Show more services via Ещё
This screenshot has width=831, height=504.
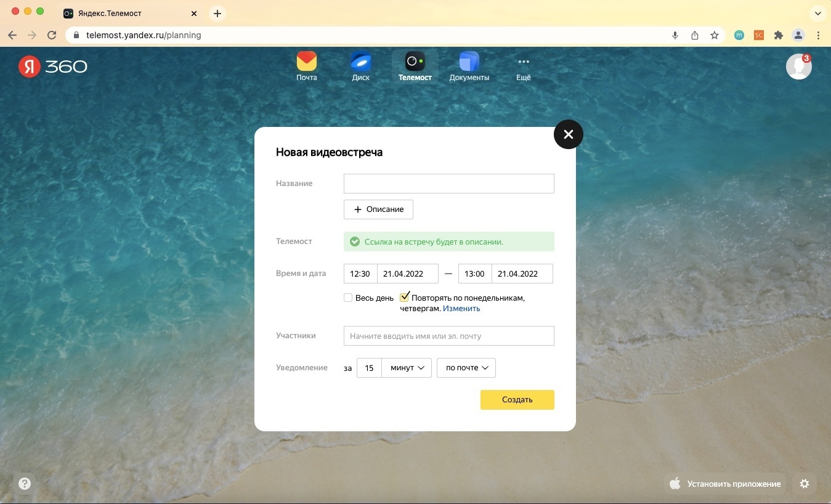524,68
